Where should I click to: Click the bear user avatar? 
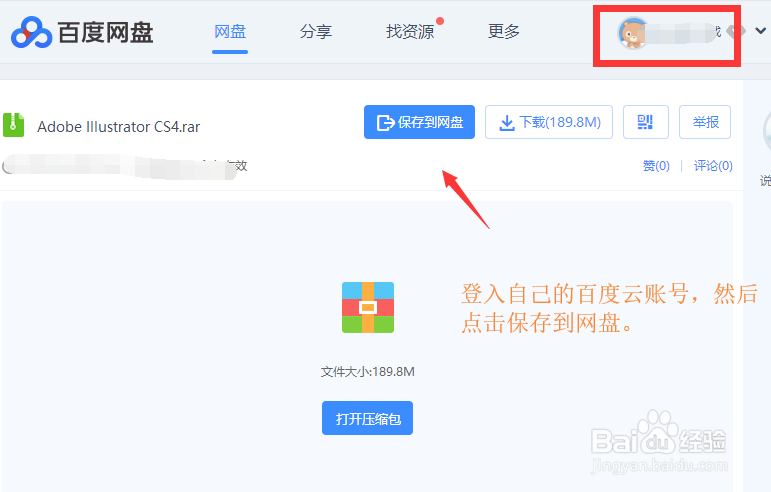632,33
